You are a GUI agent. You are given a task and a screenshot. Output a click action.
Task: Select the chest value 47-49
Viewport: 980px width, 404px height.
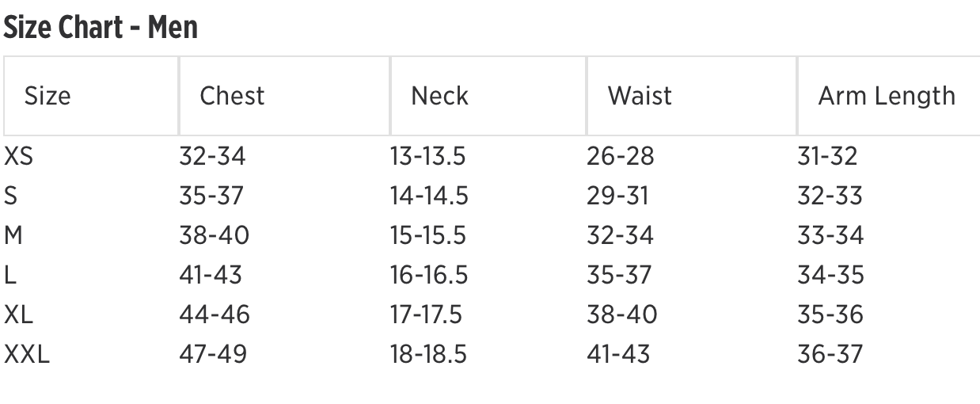coord(212,354)
